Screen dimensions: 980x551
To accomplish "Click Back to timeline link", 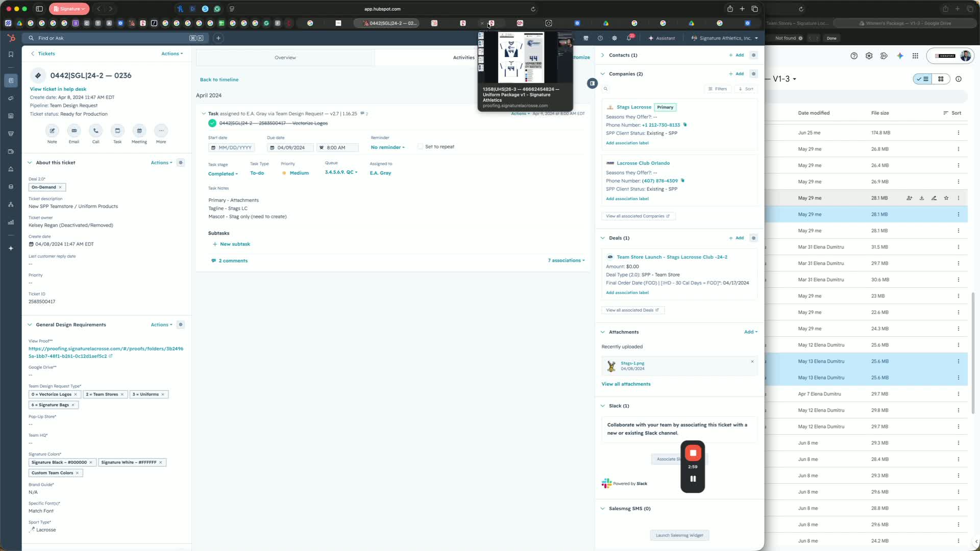I will click(219, 80).
